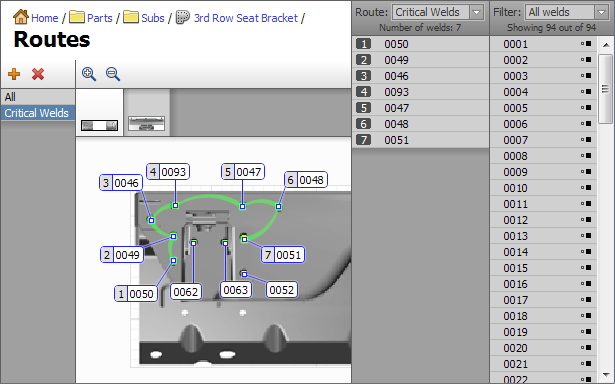The height and width of the screenshot is (384, 615).
Task: Select weld 0009 in the filter list
Action: pos(544,172)
